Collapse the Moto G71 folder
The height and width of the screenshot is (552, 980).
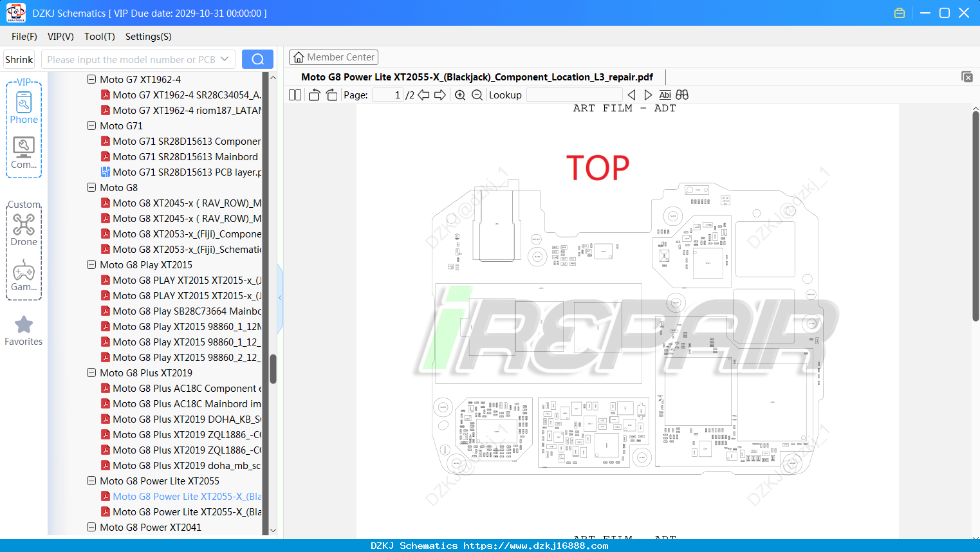click(91, 125)
